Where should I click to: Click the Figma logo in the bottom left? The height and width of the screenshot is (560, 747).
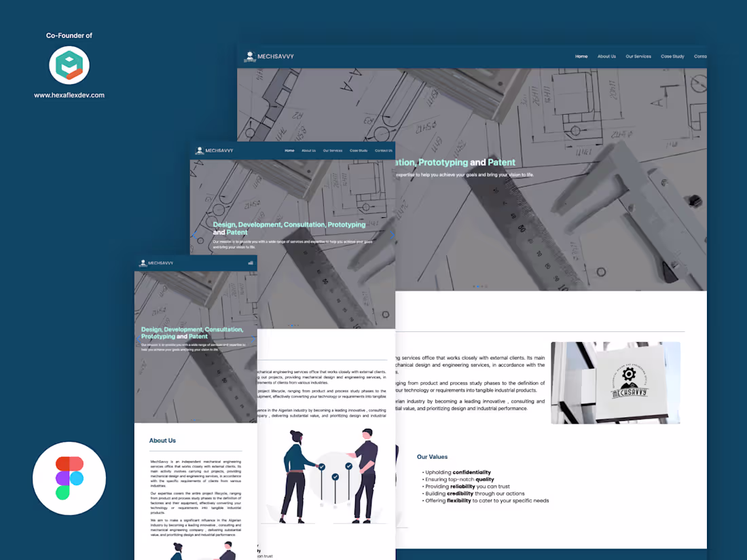[x=69, y=478]
